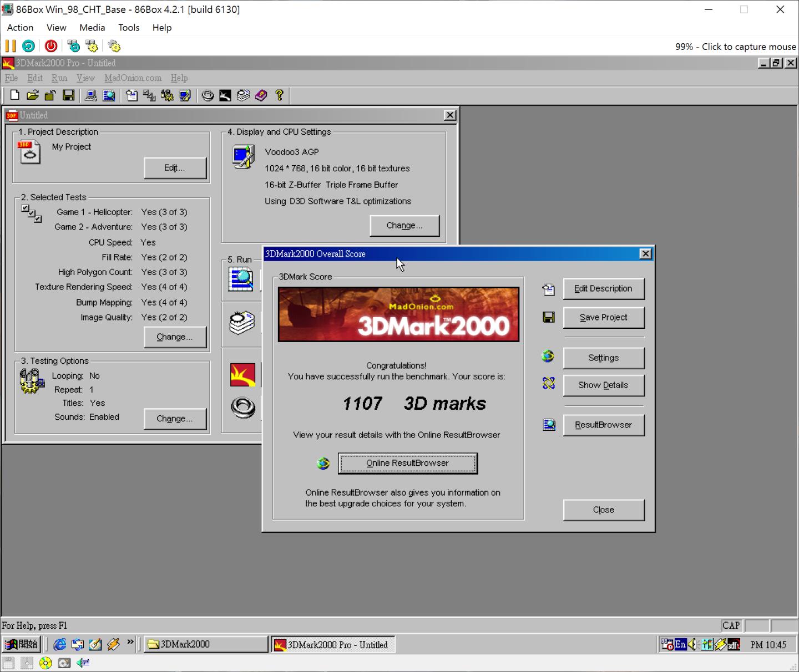Click the Online ResultBrowser button
799x672 pixels.
point(408,464)
